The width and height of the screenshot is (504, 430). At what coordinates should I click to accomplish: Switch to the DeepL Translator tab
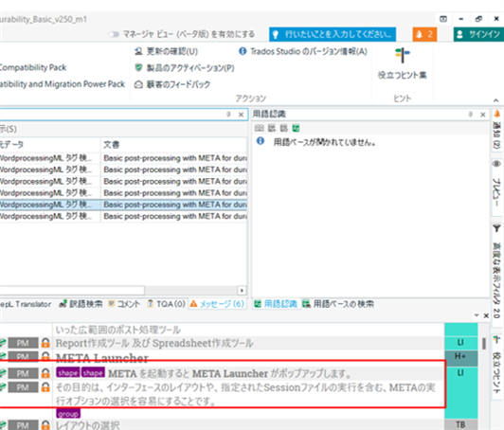point(26,304)
